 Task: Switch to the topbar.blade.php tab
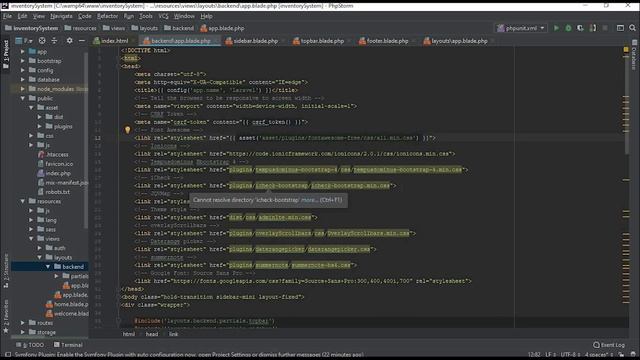(x=319, y=41)
